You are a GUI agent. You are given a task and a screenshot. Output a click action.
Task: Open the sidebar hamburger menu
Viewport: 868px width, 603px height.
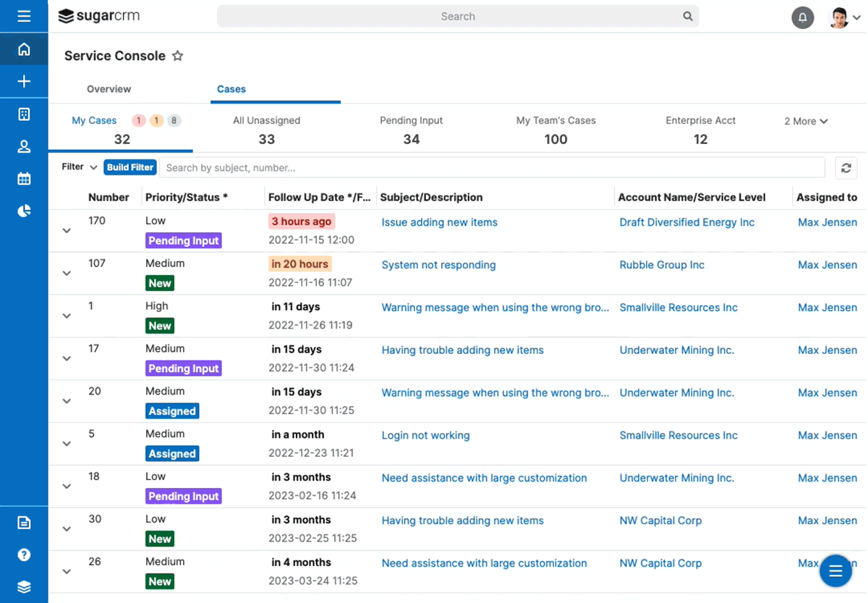pyautogui.click(x=24, y=16)
